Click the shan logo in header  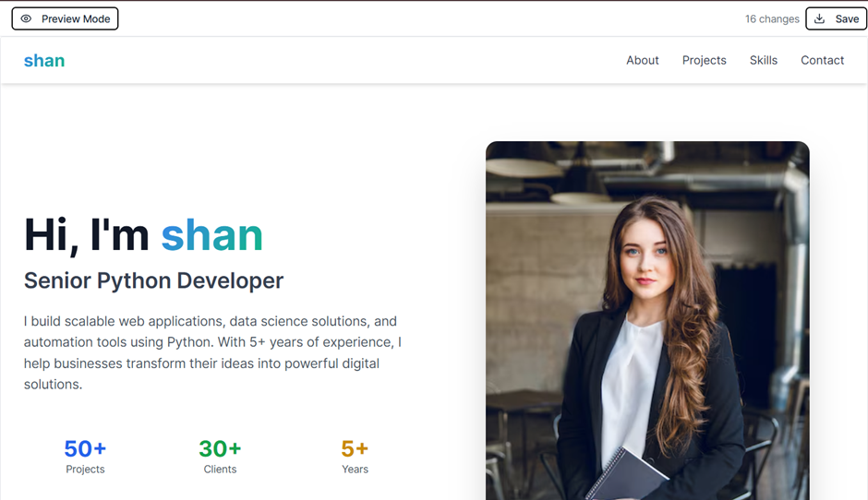(44, 61)
